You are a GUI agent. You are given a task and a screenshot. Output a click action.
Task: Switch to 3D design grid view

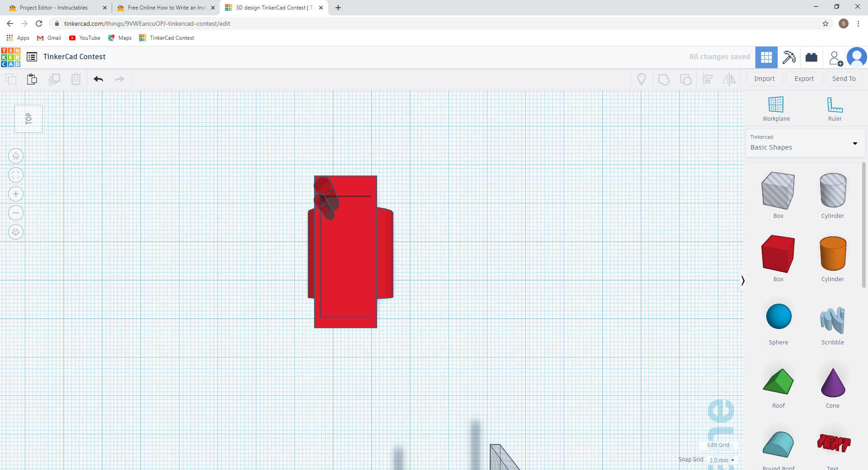click(x=766, y=57)
